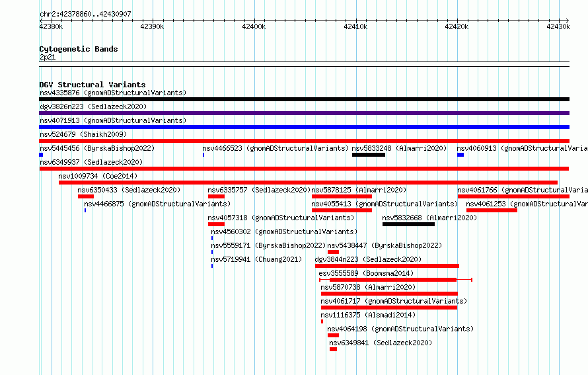This screenshot has height=375, width=588.
Task: Click the nsv1009734 (Coe2014) red bar
Action: [x=309, y=183]
